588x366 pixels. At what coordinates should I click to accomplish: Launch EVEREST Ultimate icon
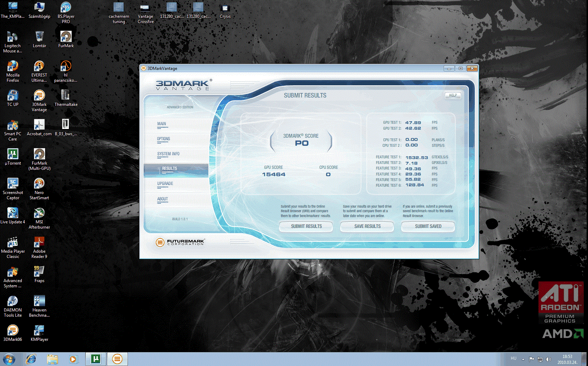[x=39, y=71]
